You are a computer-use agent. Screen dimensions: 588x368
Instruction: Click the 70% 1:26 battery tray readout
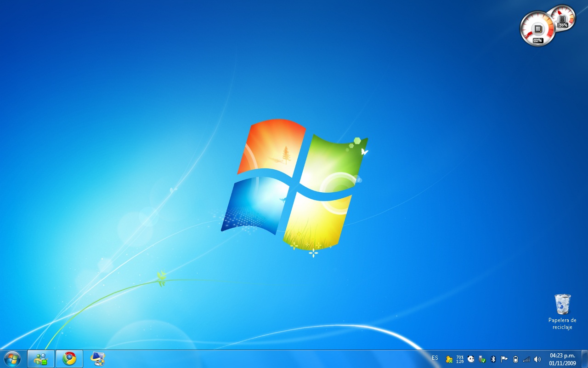(460, 359)
